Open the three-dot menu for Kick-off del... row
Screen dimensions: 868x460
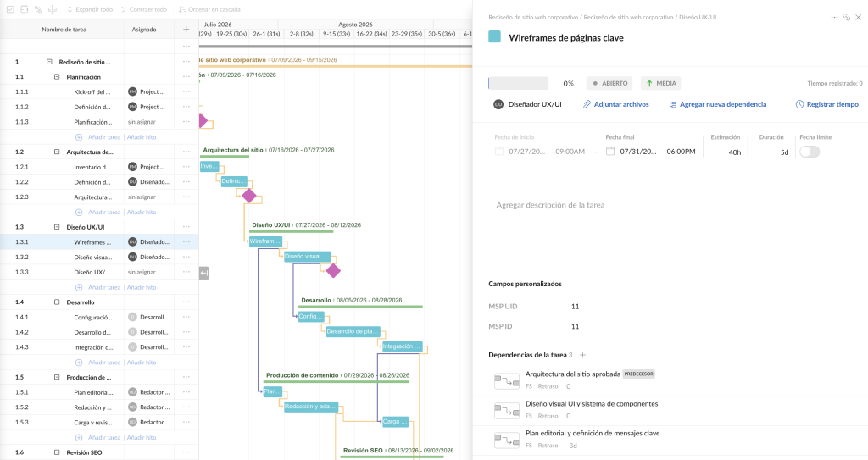point(186,91)
